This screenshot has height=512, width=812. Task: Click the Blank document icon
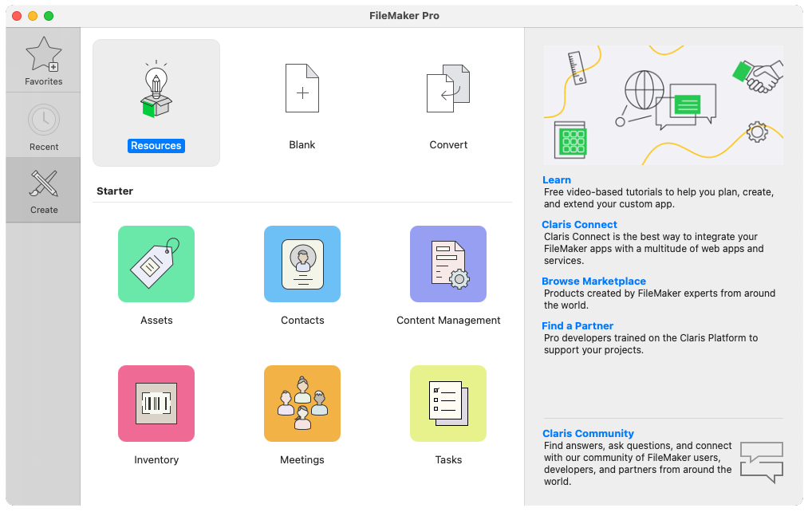click(302, 88)
